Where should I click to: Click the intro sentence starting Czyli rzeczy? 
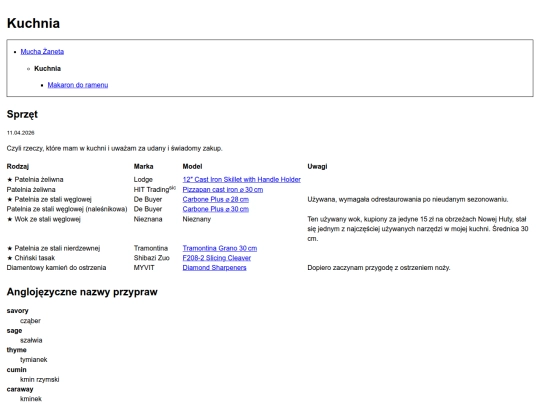(115, 148)
